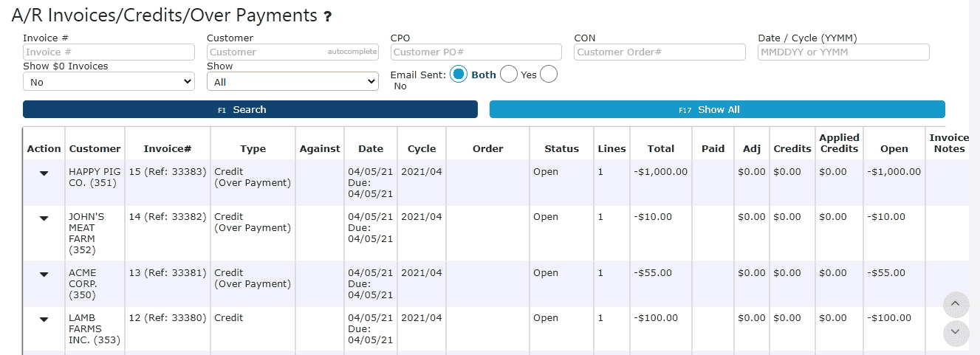Sort by the Customer column header
The image size is (980, 355).
[x=95, y=148]
